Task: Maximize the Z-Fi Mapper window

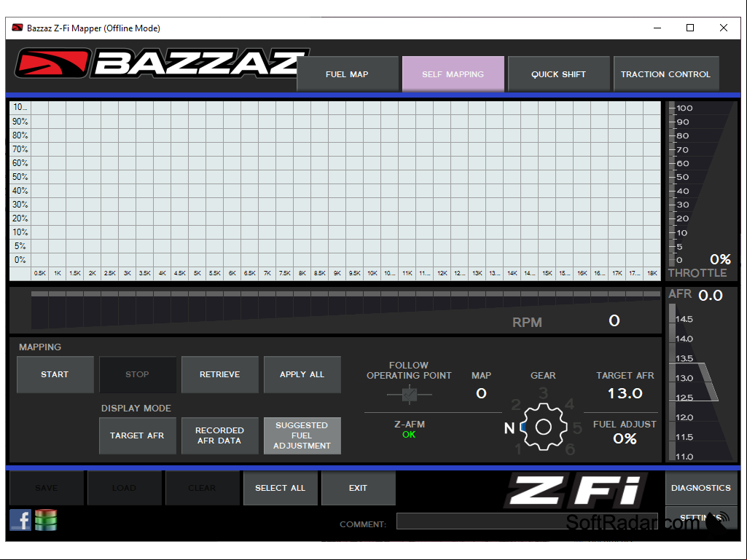Action: click(x=690, y=28)
